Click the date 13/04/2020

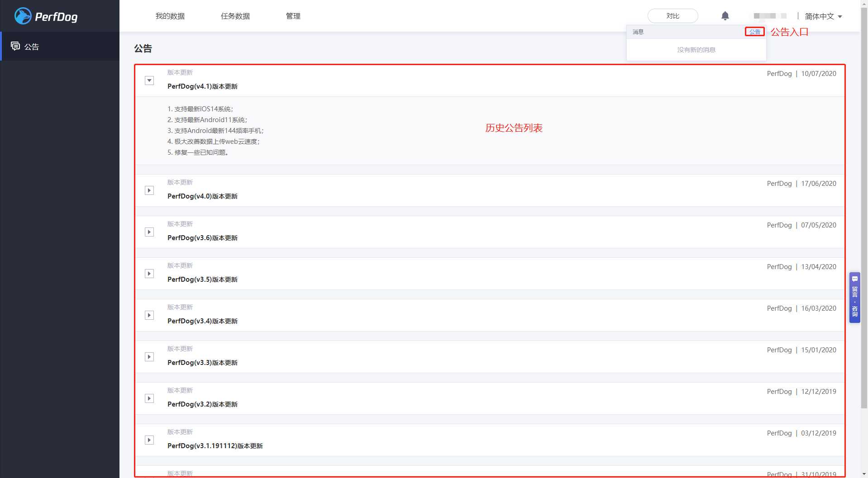819,267
